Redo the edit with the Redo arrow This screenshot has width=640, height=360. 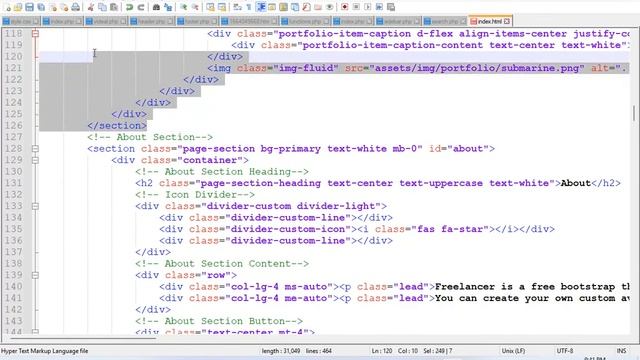pyautogui.click(x=141, y=7)
